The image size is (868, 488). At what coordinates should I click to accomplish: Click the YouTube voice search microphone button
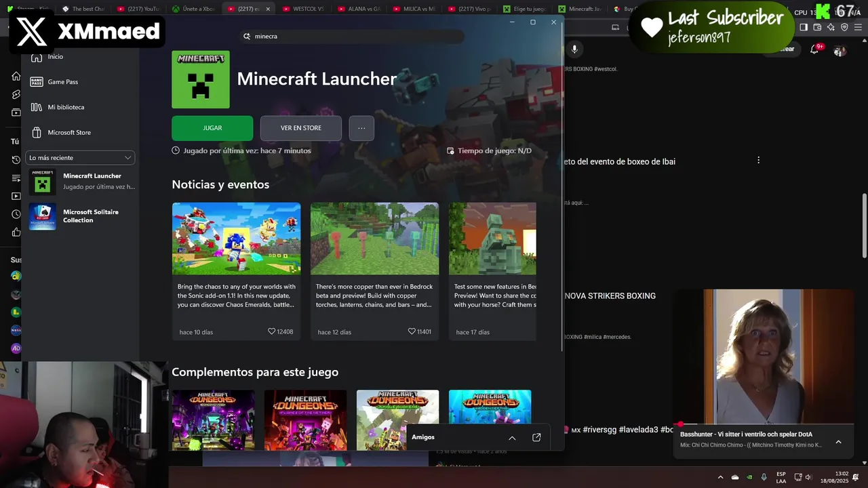[574, 49]
